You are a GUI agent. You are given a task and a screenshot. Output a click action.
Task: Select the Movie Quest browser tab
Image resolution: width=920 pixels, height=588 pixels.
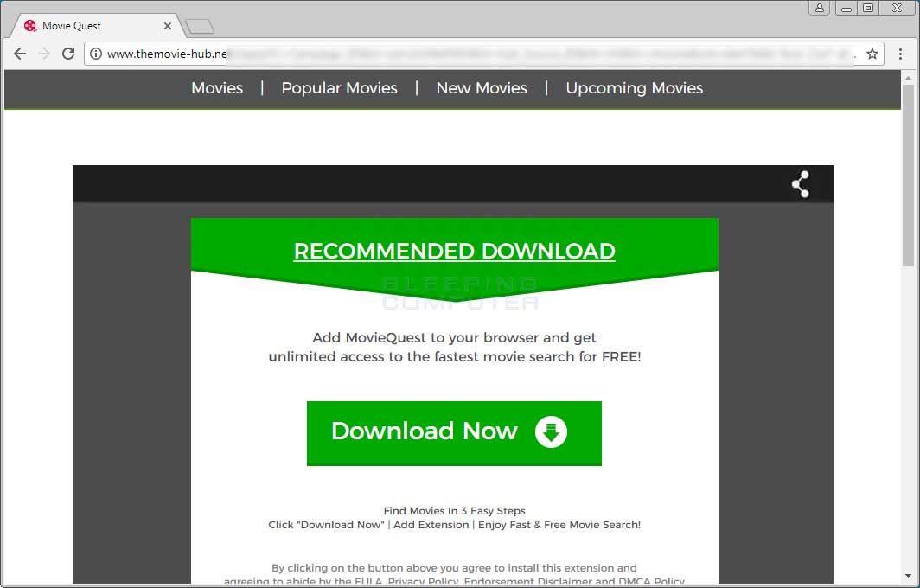click(x=97, y=26)
